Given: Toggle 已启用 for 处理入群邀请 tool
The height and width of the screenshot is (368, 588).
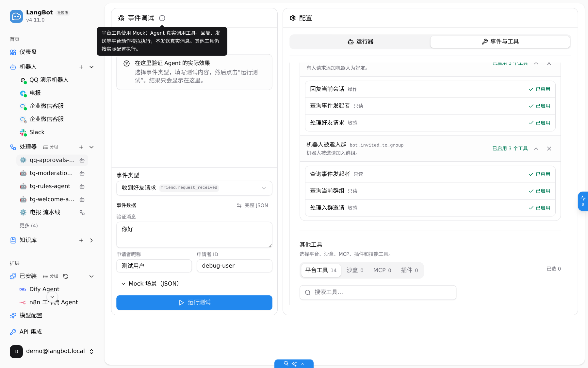Looking at the screenshot, I should (x=539, y=208).
